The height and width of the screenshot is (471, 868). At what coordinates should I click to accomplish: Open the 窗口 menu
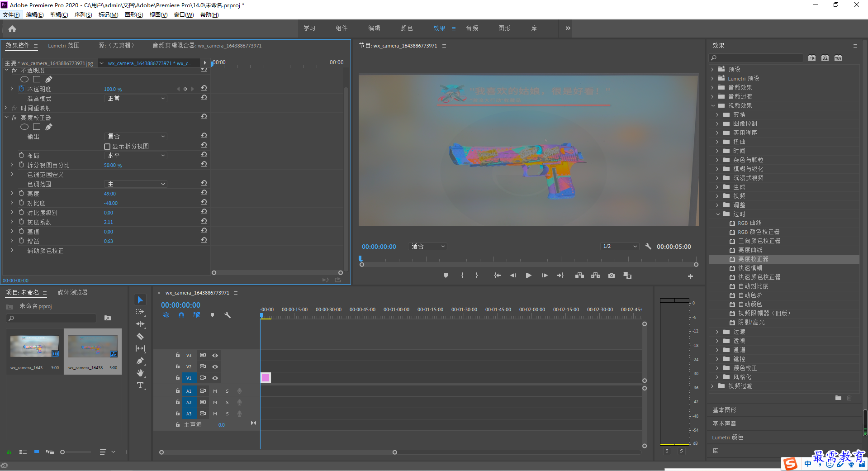[x=184, y=15]
